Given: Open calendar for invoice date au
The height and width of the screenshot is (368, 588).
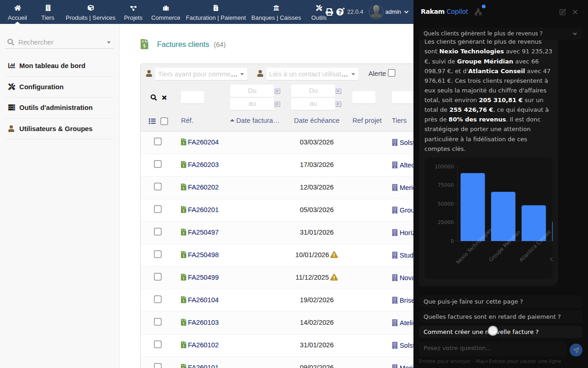Looking at the screenshot, I should pos(277,104).
